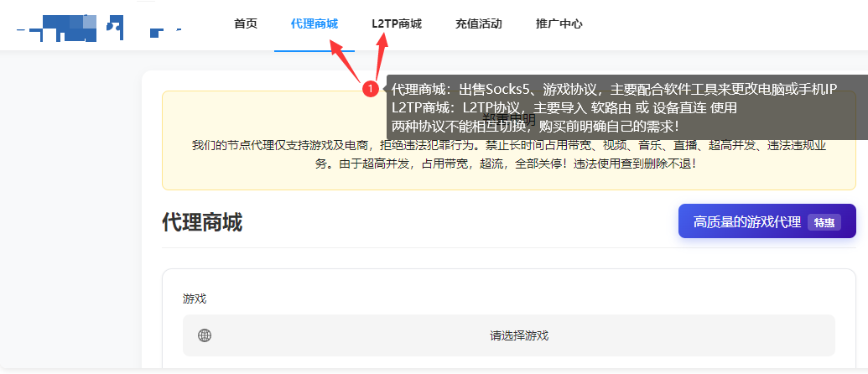Navigate to 推广中心

[559, 24]
